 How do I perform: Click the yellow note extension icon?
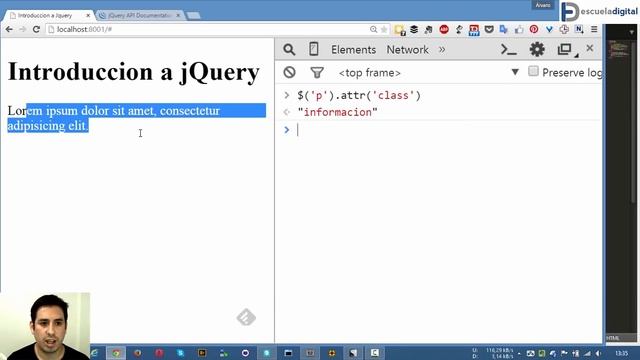coord(400,30)
